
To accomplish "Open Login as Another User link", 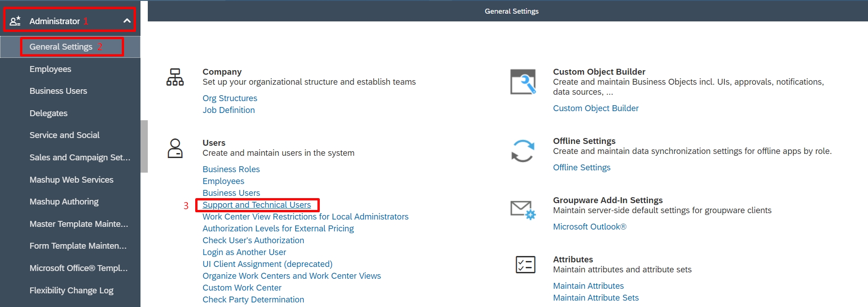I will [x=244, y=252].
